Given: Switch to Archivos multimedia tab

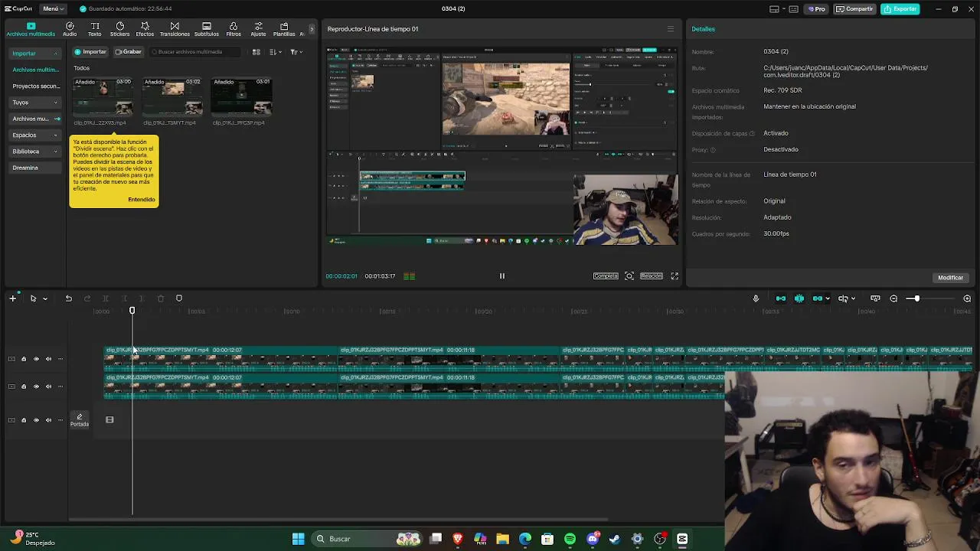Looking at the screenshot, I should (x=31, y=29).
